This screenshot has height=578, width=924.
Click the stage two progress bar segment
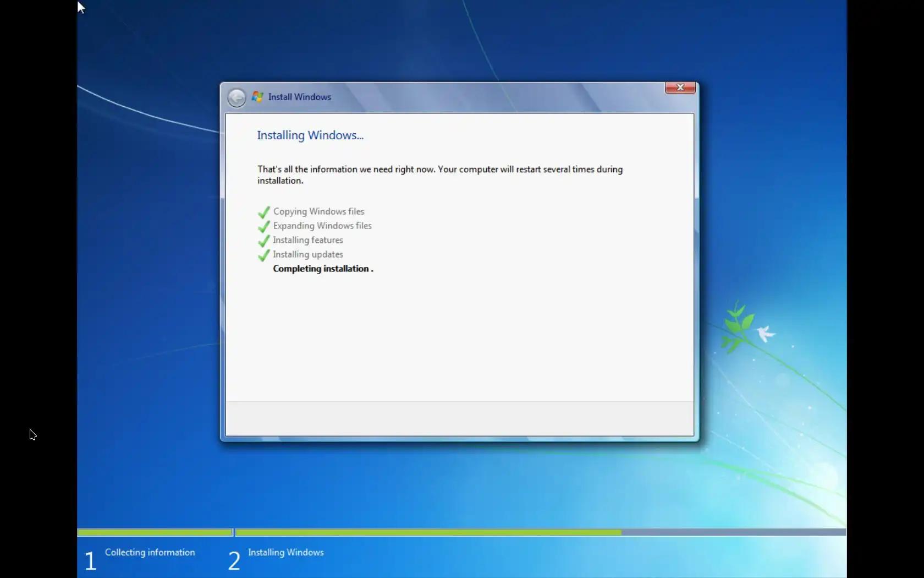pos(541,532)
